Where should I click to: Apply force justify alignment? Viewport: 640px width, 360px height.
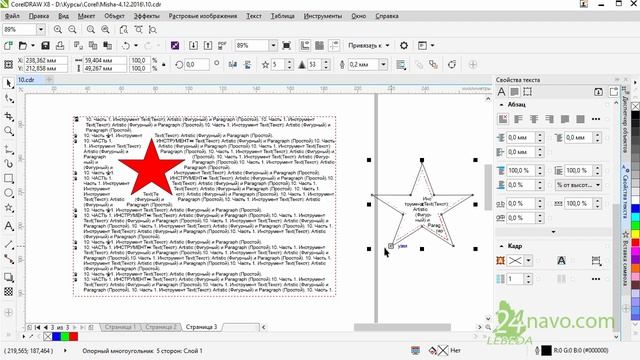pyautogui.click(x=580, y=119)
